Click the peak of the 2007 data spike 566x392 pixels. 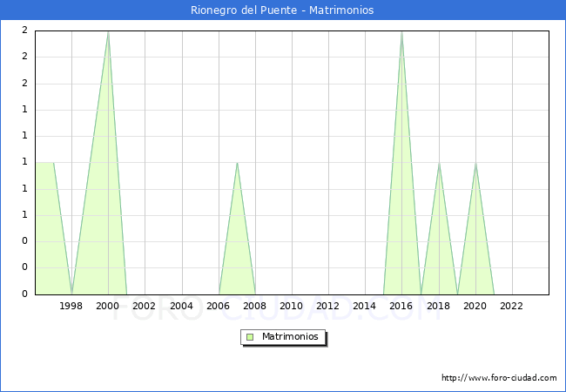[x=237, y=163]
